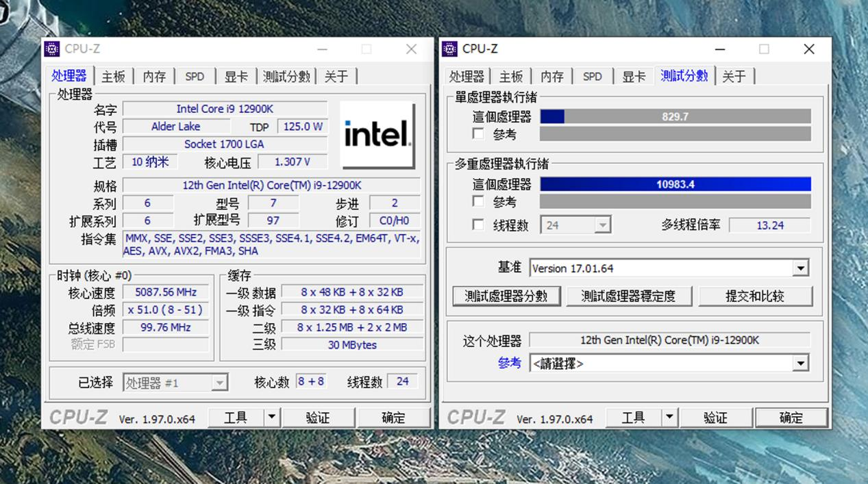Open the 参考 <請選擇> processor dropdown
Image resolution: width=868 pixels, height=484 pixels.
[x=800, y=363]
